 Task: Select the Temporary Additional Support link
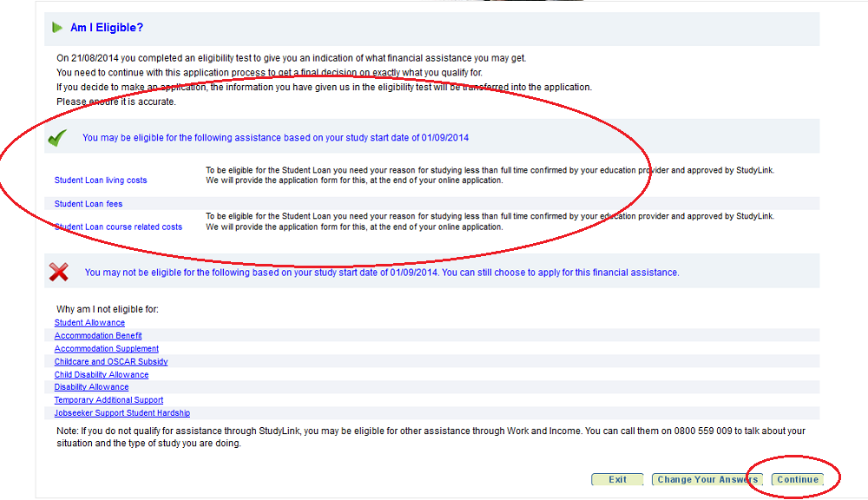pos(108,400)
